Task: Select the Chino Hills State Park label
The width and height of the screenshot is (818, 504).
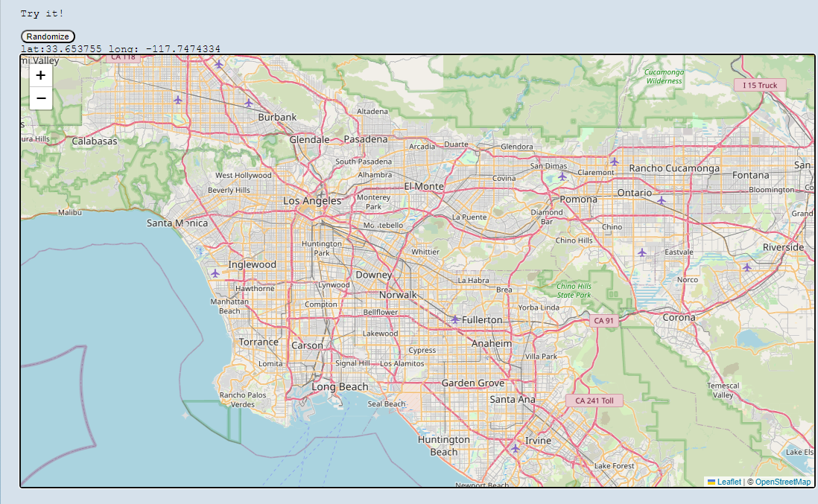Action: [x=574, y=290]
